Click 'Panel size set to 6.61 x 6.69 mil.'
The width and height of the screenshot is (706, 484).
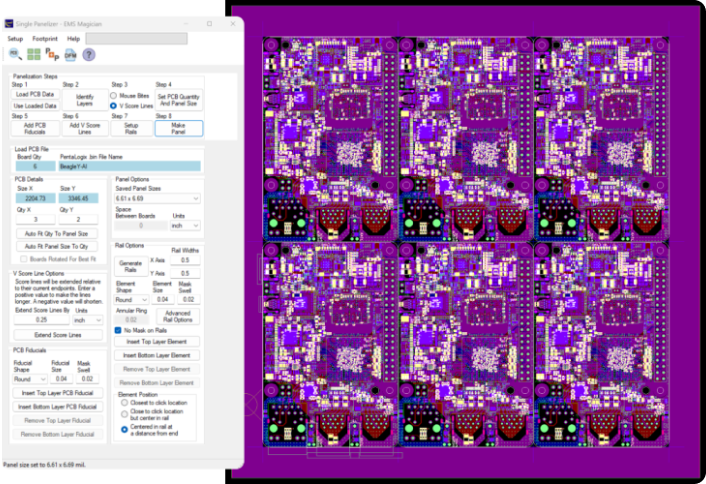pos(44,464)
